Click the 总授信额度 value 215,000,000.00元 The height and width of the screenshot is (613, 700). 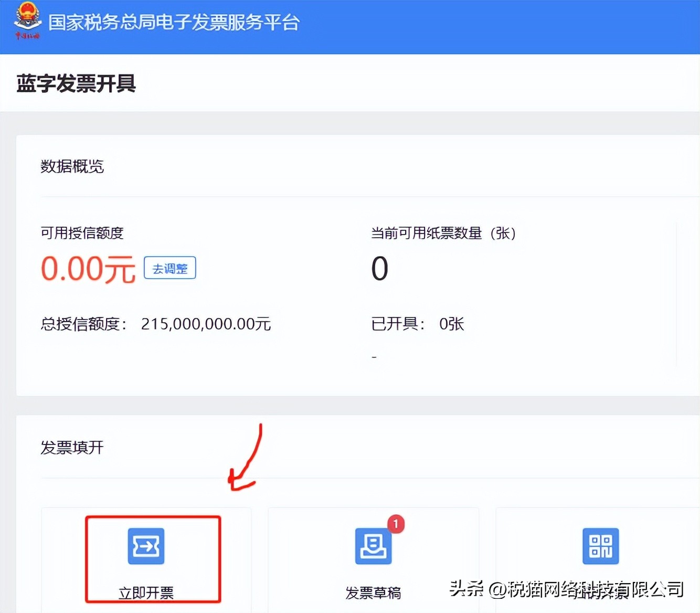click(206, 324)
